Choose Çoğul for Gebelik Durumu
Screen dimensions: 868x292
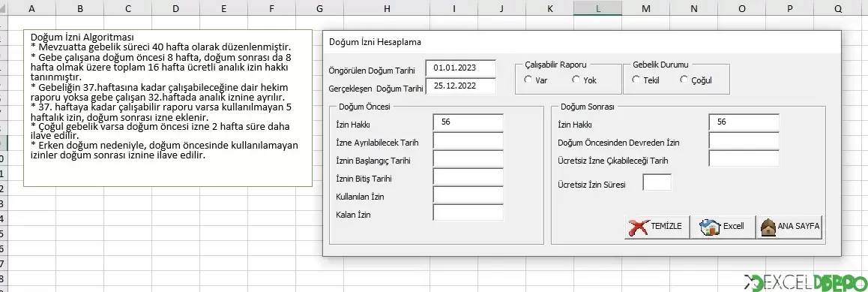point(684,80)
